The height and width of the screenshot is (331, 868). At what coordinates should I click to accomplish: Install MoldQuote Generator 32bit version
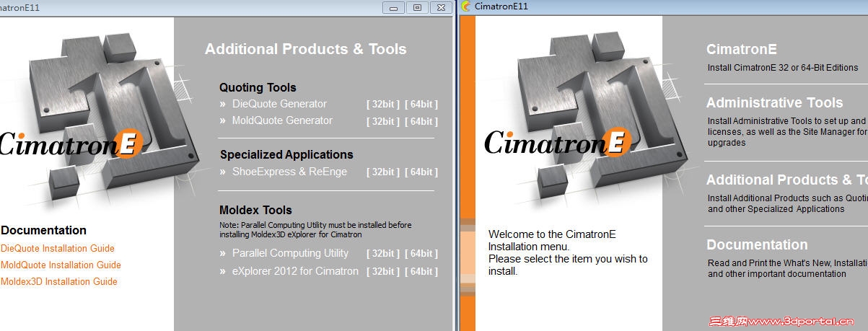point(382,121)
